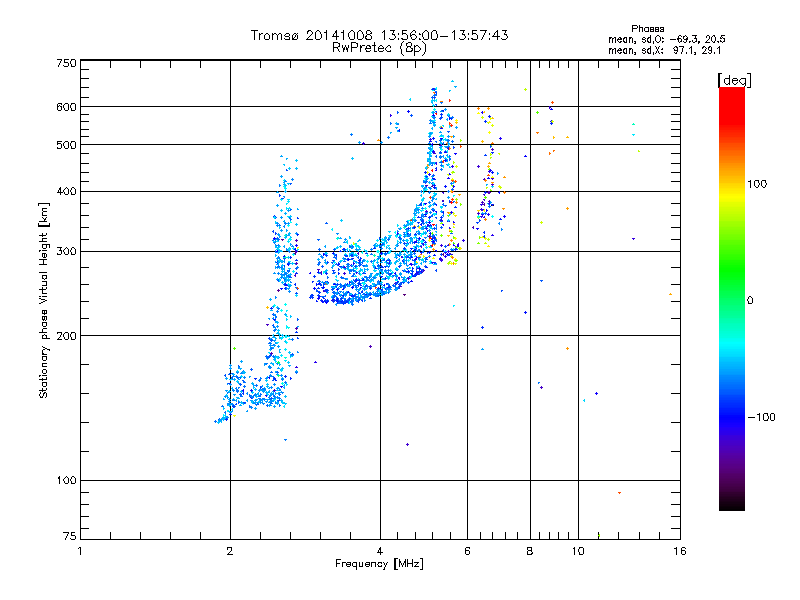This screenshot has width=800, height=600.
Task: Click colorbar tick label '0'
Action: pos(750,301)
